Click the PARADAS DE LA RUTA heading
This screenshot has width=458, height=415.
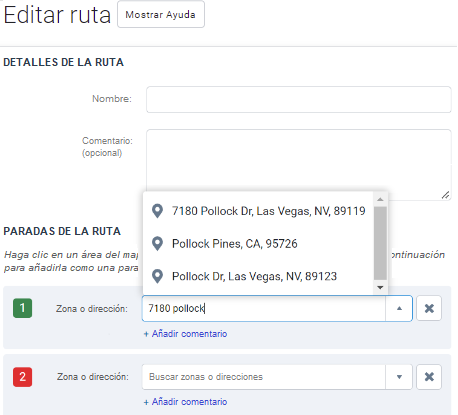click(x=62, y=231)
